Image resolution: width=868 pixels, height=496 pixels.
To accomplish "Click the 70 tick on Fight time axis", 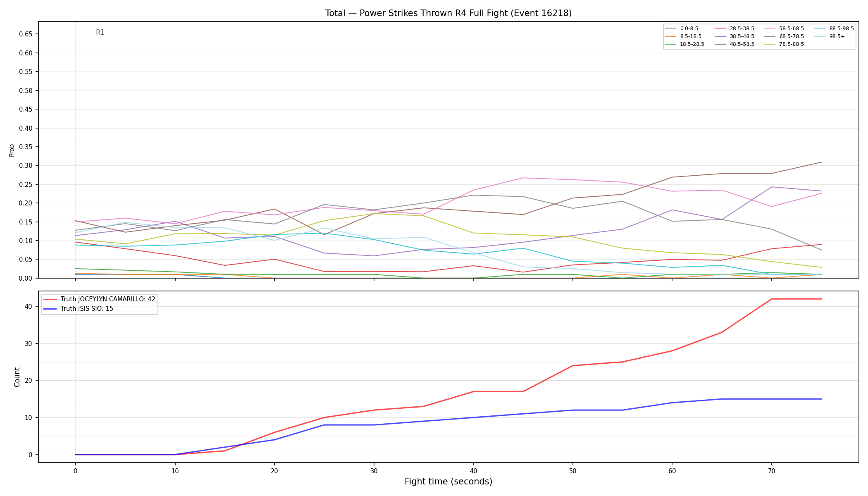I will tap(771, 470).
